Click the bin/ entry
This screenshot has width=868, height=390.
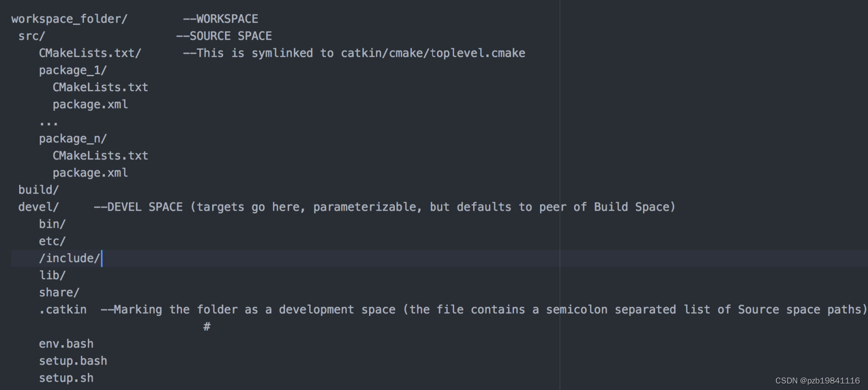52,224
